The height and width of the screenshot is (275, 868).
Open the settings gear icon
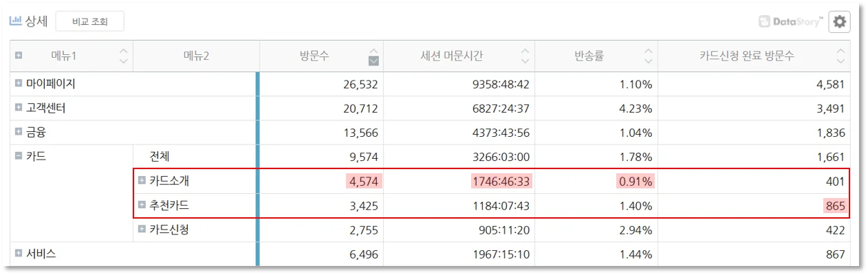point(839,21)
